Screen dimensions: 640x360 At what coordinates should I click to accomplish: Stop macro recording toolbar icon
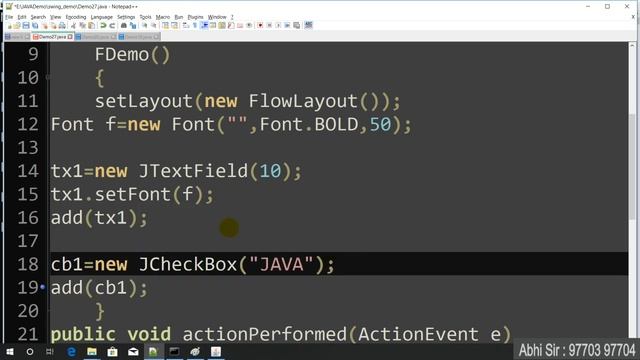point(269,25)
